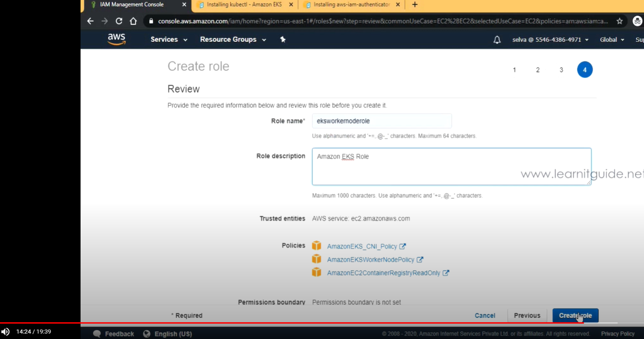Close the IAM Management Console tab
The image size is (644, 339).
click(184, 5)
